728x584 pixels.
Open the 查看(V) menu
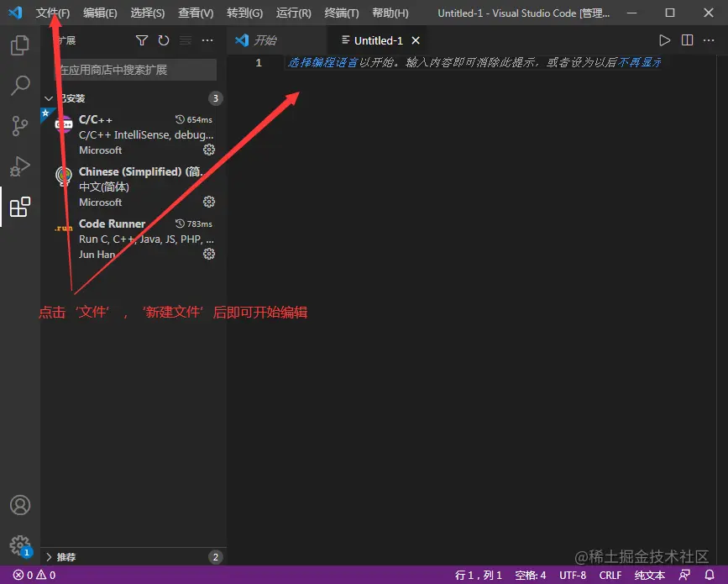[x=196, y=13]
